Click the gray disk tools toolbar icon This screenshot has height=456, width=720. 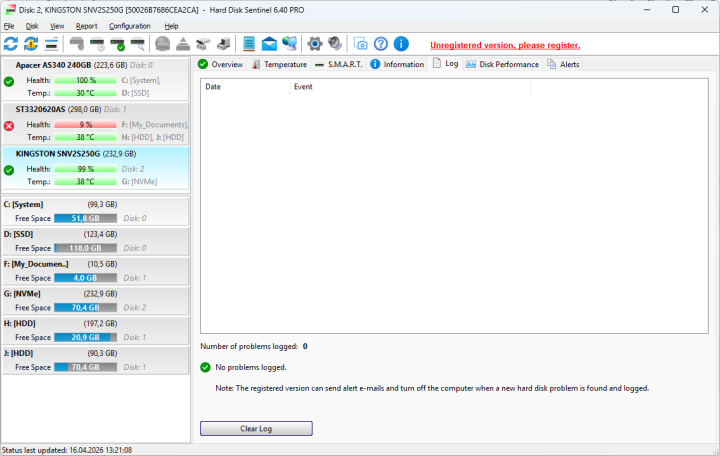tap(203, 44)
